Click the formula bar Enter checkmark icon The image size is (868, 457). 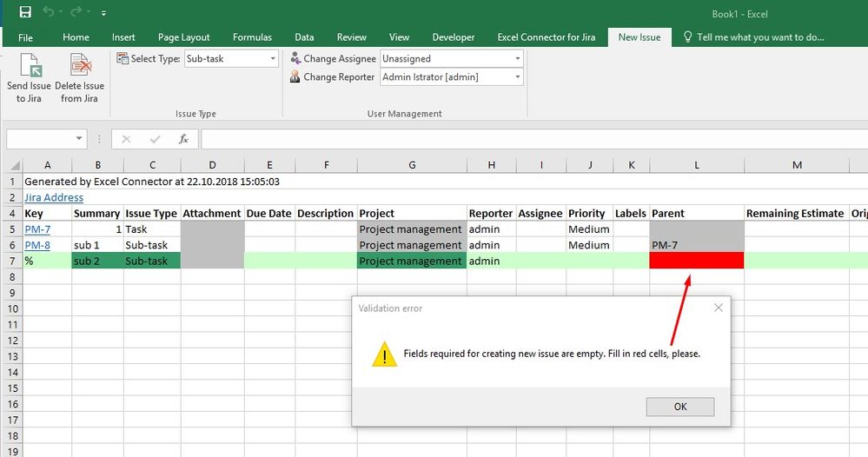[155, 139]
